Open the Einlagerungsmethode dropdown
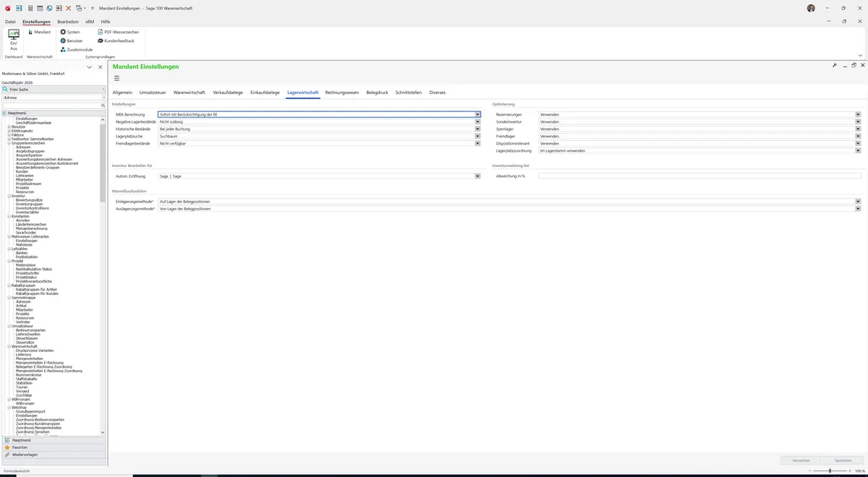This screenshot has height=477, width=868. pos(858,201)
